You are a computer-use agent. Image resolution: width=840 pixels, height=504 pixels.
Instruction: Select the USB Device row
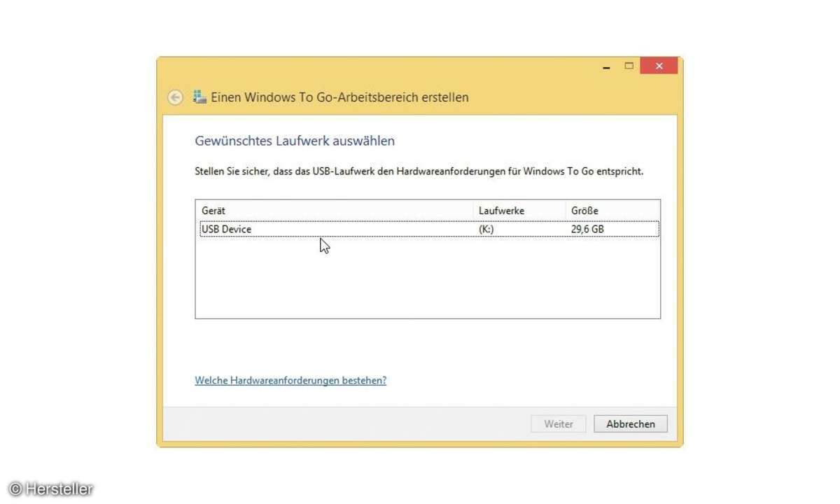[x=429, y=229]
